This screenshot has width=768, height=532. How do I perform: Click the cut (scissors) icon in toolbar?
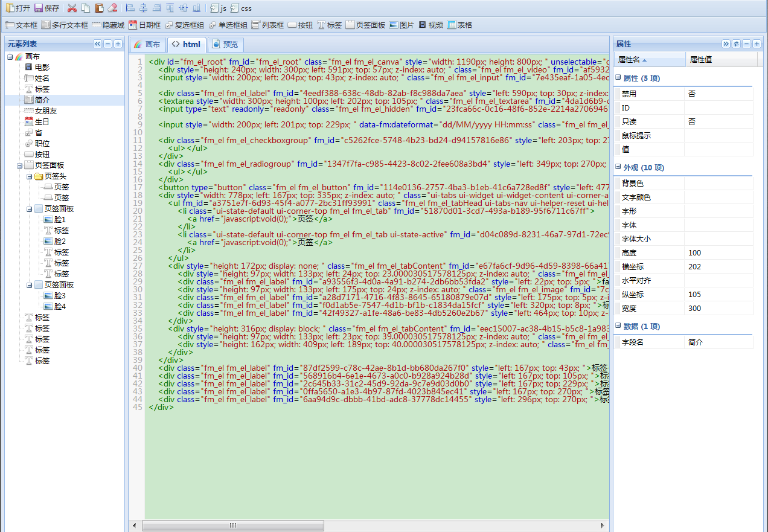(x=72, y=8)
